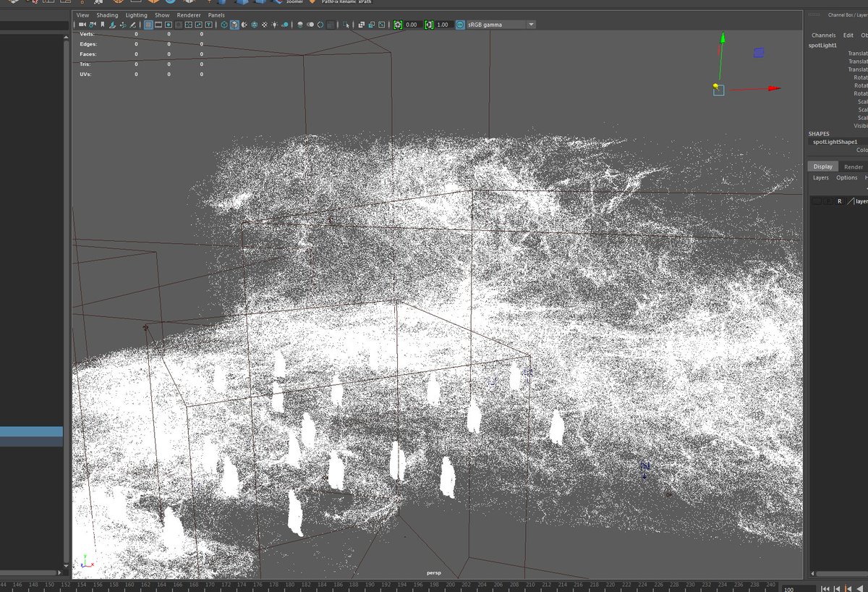Toggle the layer Playback box

[x=828, y=201]
